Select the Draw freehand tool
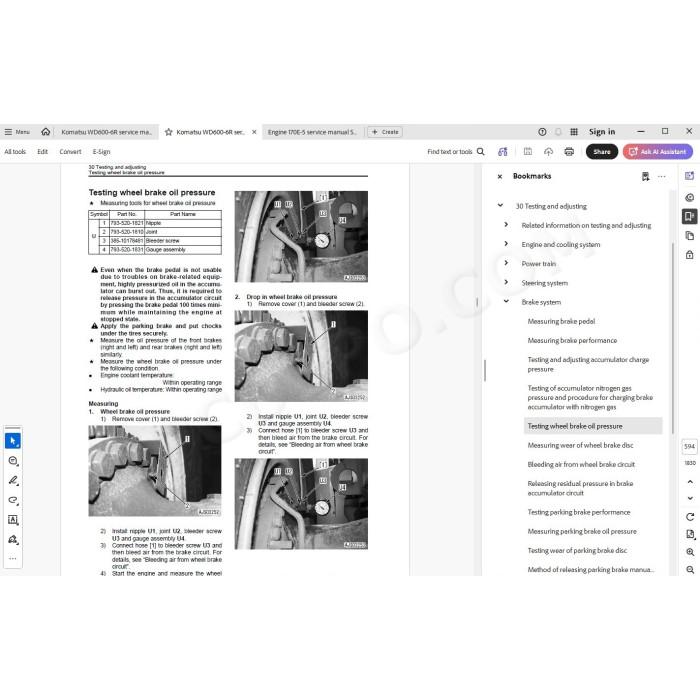 click(x=13, y=500)
